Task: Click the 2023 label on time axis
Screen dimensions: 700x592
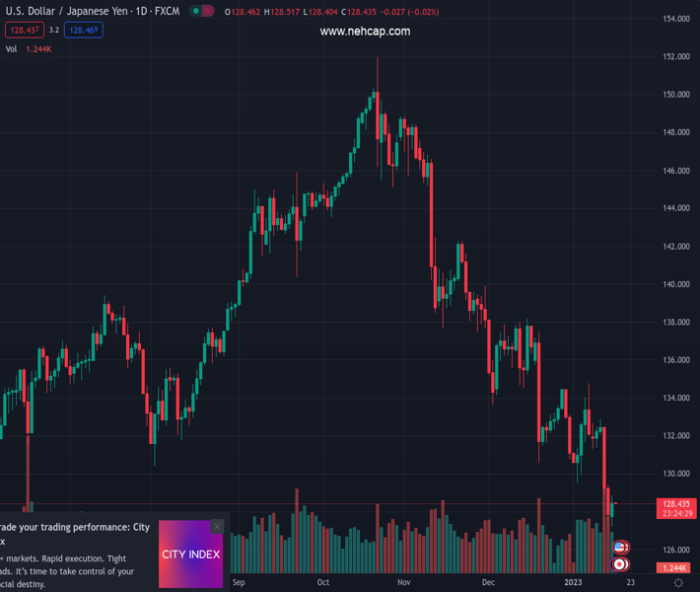Action: pyautogui.click(x=575, y=583)
